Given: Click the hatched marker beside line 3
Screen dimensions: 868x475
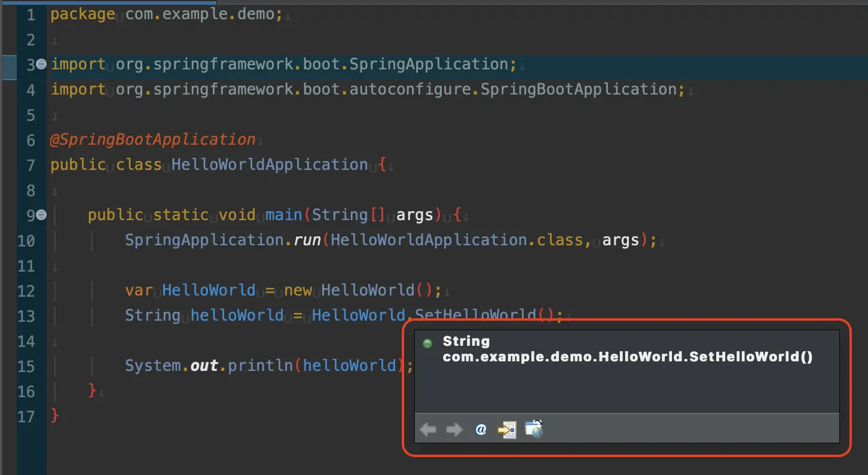Looking at the screenshot, I should pos(9,65).
